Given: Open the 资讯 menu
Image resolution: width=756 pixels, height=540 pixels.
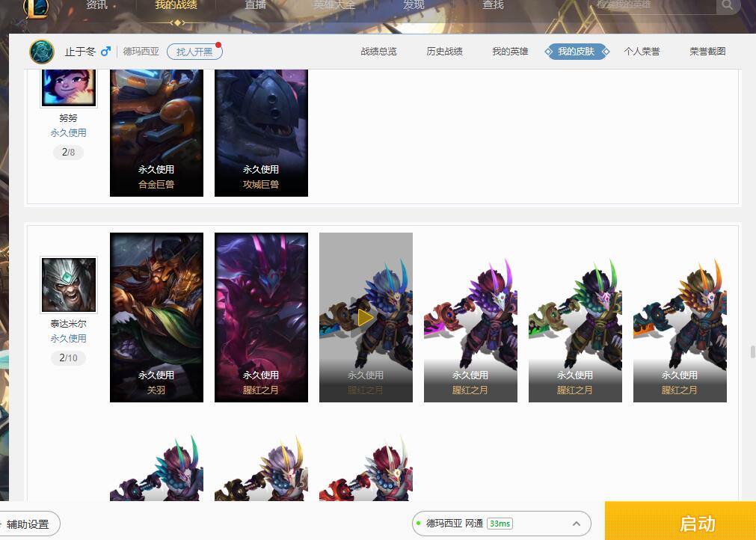Looking at the screenshot, I should point(97,4).
